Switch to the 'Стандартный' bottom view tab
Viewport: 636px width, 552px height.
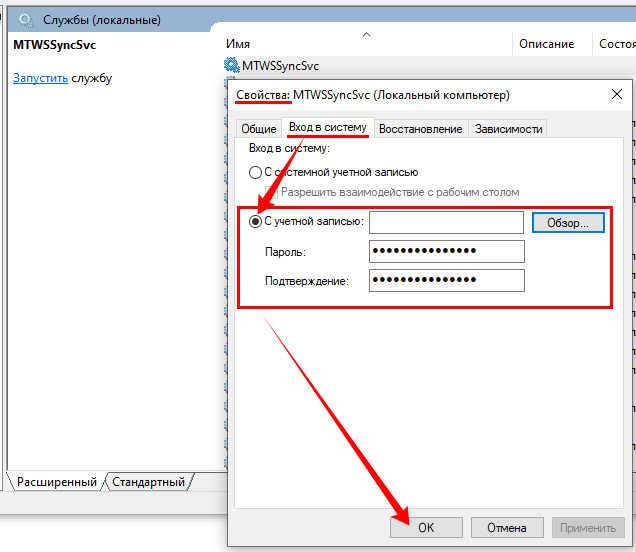[148, 482]
